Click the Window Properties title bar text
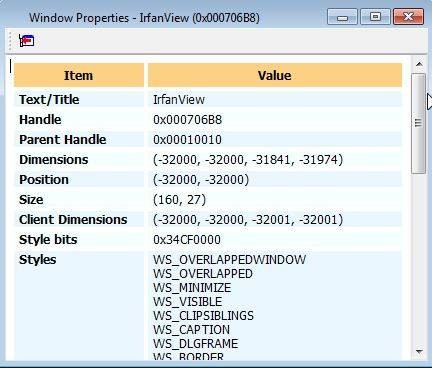This screenshot has width=432, height=368. (144, 17)
